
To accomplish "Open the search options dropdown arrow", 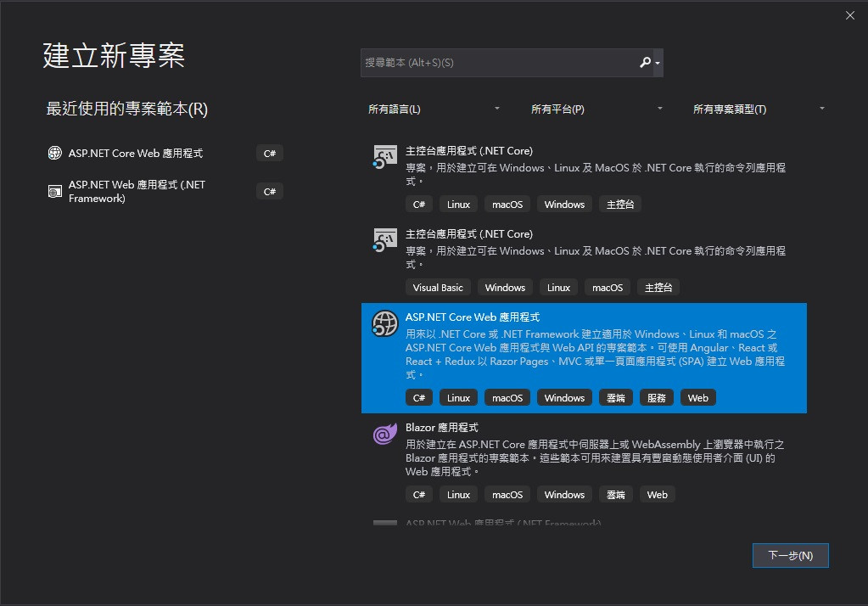I will [658, 63].
